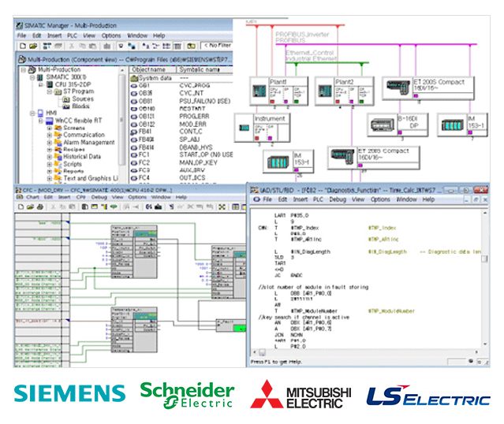Open Debug menu in LAD/STL/FBD window
504x424 pixels.
pos(338,199)
